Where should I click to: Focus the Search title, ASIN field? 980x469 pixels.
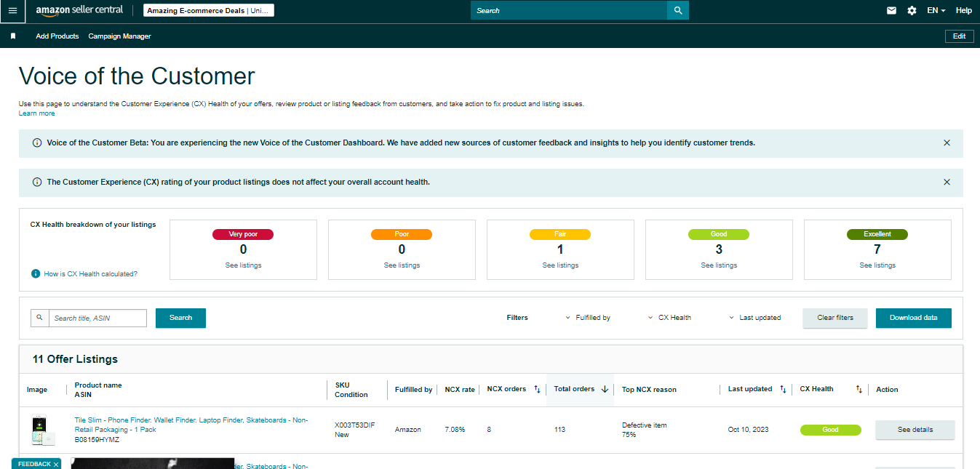[97, 318]
